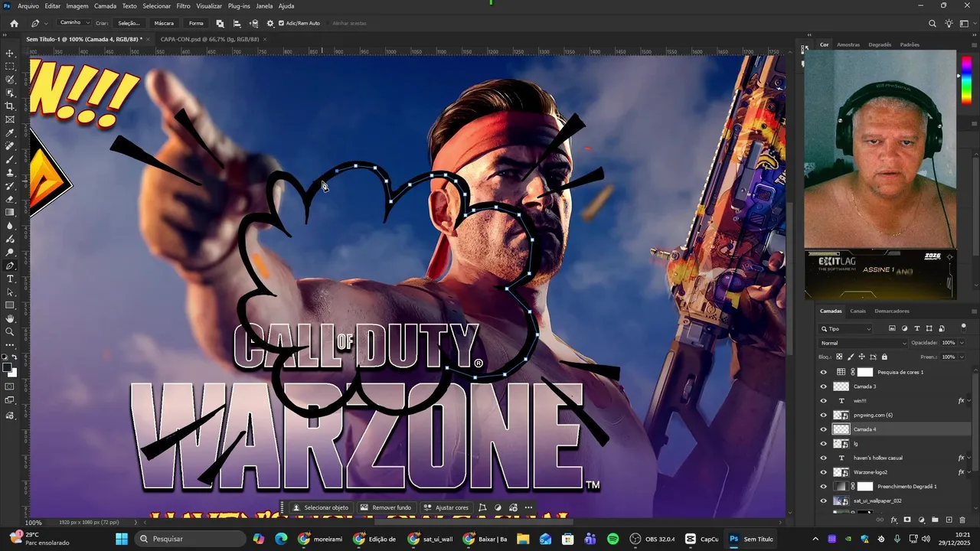
Task: Create new adjustment layer icon
Action: pyautogui.click(x=921, y=520)
